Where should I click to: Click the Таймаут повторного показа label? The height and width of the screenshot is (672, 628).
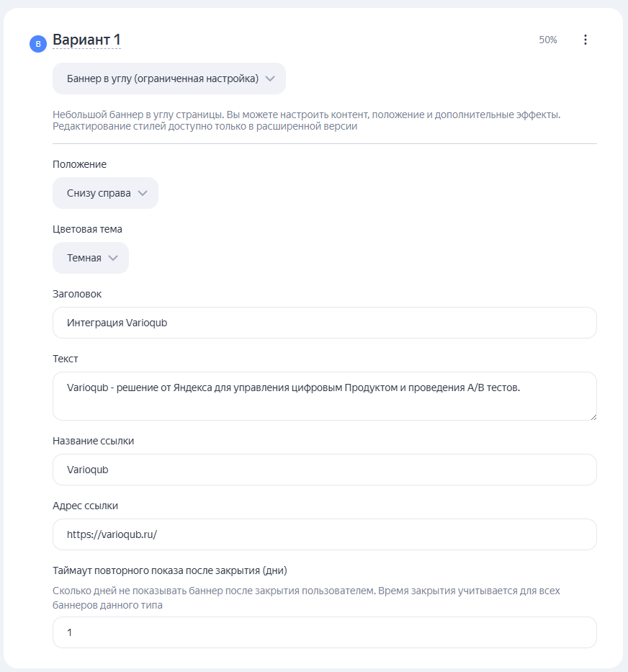coord(170,571)
